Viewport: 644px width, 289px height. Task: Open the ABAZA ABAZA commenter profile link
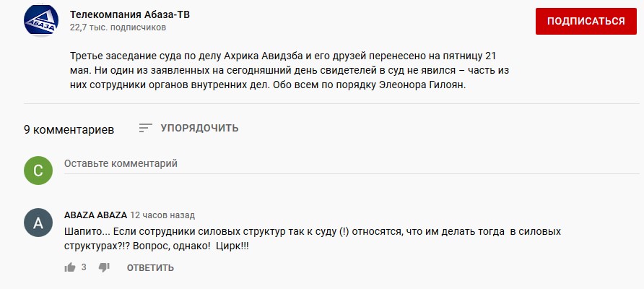click(x=96, y=215)
